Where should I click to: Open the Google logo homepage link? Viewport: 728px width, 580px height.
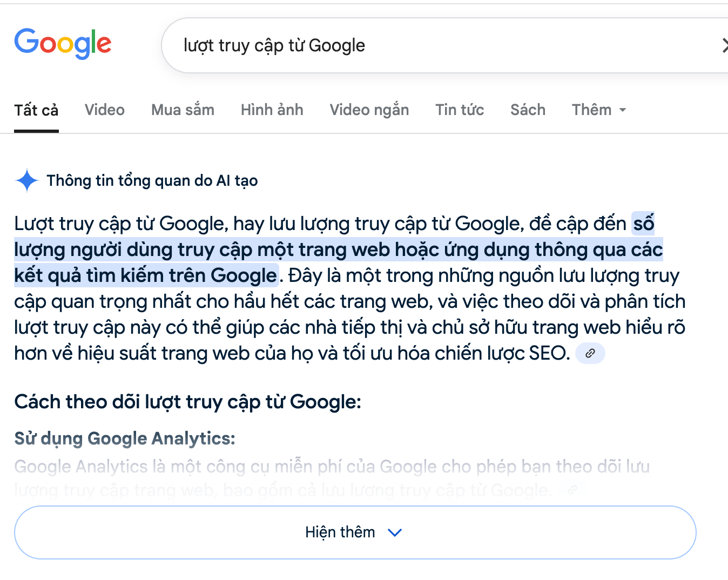(x=63, y=44)
